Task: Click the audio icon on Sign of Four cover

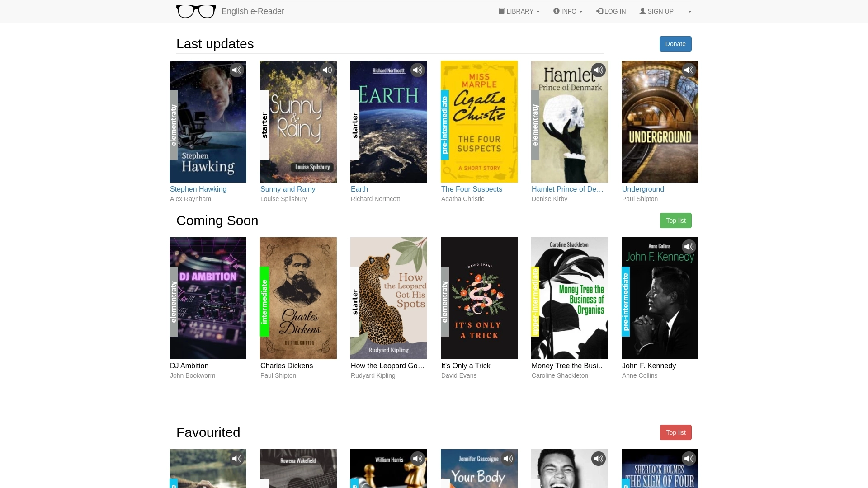Action: coord(689,459)
